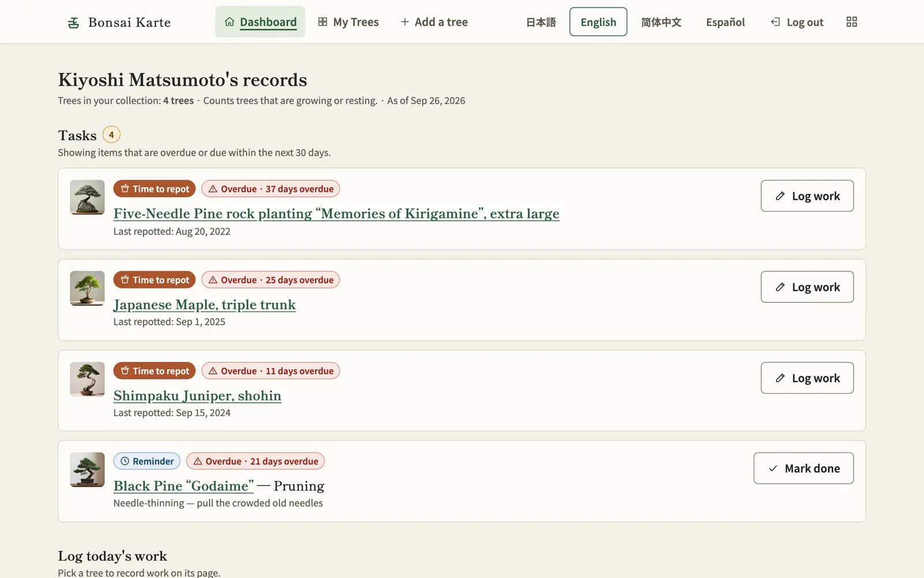Click Shimpaku Juniper thumbnail image
The width and height of the screenshot is (924, 578).
point(87,379)
